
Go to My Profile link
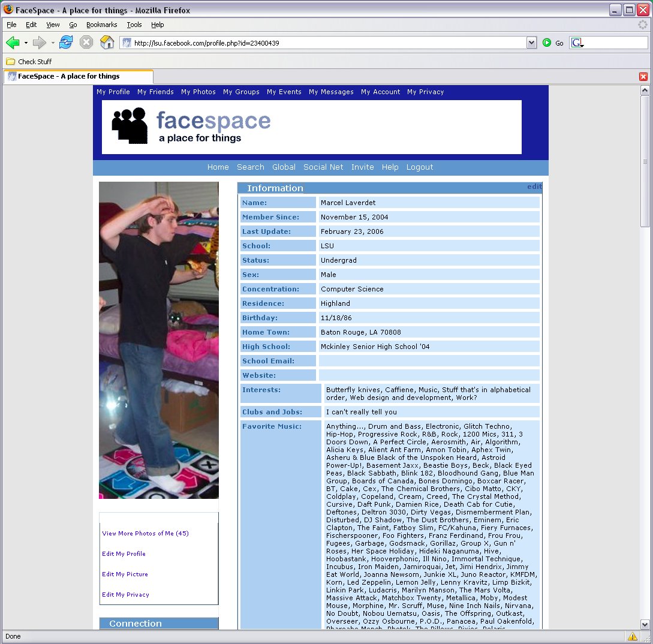[113, 92]
